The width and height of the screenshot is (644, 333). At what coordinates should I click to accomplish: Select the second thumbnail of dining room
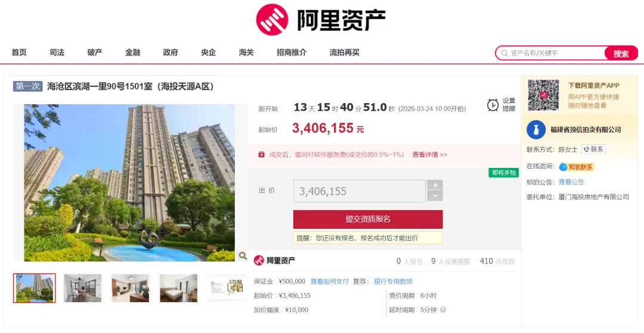82,288
